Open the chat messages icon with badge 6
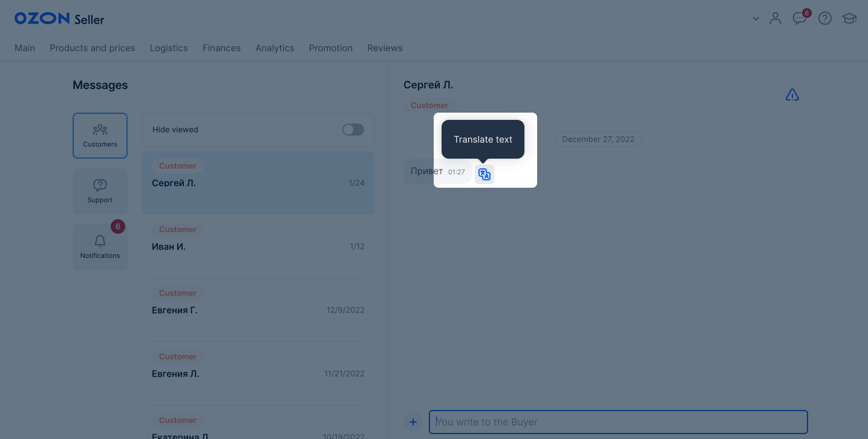 click(x=800, y=18)
